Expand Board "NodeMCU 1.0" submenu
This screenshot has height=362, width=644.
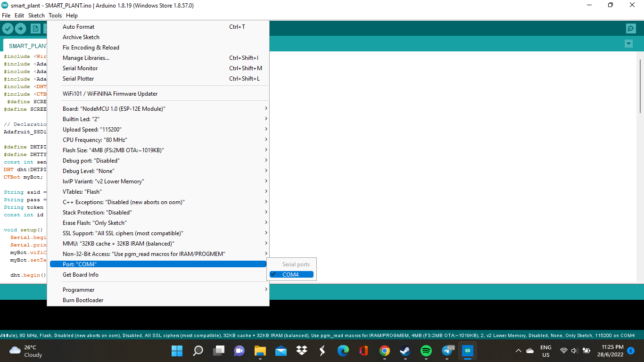pyautogui.click(x=158, y=109)
